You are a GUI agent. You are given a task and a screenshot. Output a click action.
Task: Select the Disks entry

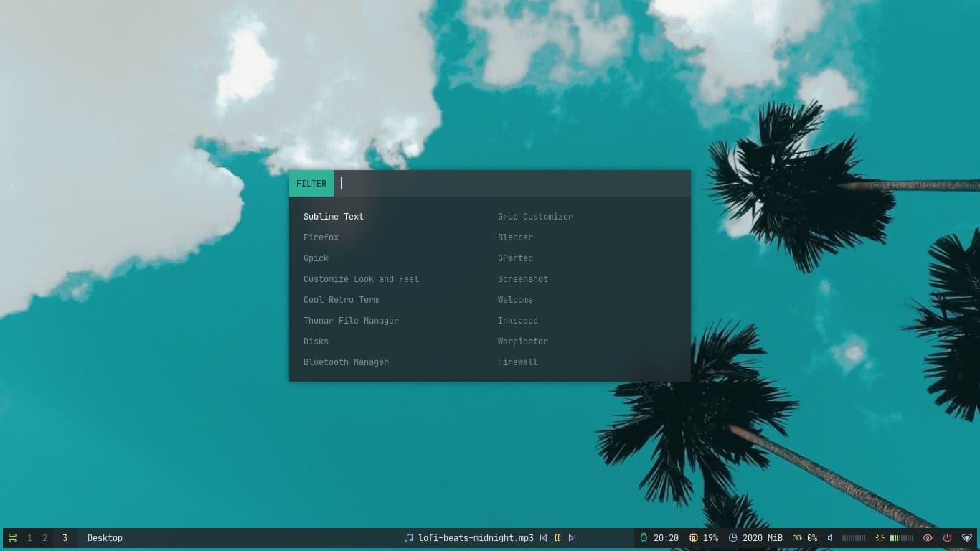tap(316, 342)
